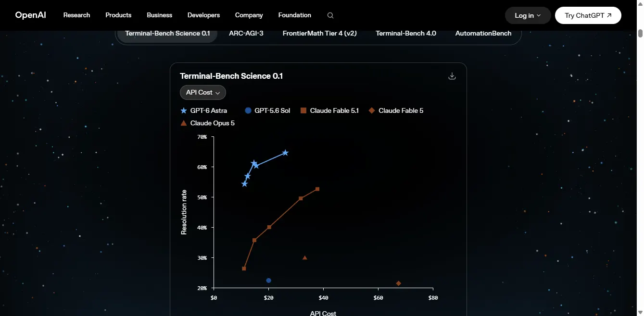Click the GPT-5.6 Sol circle data point
Screen dimensions: 644x316
(x=269, y=280)
